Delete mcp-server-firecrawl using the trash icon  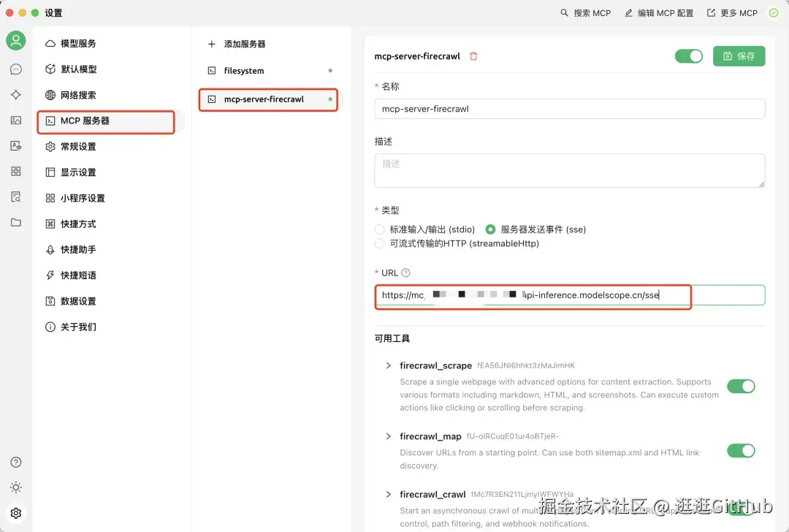tap(473, 56)
